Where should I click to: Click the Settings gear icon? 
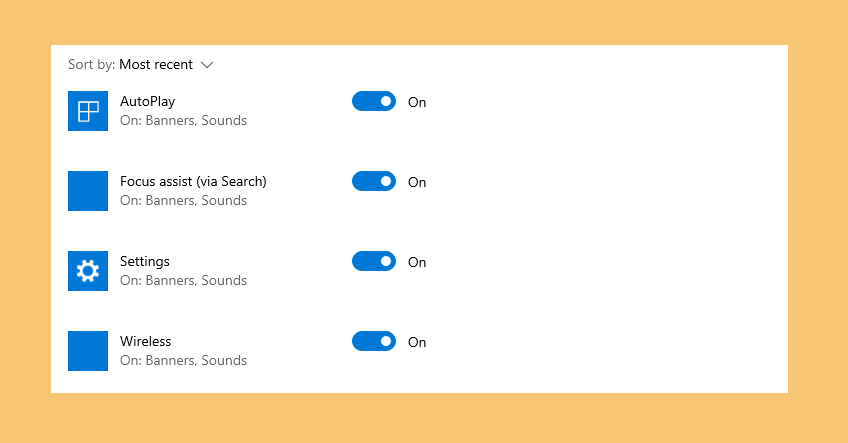tap(88, 271)
